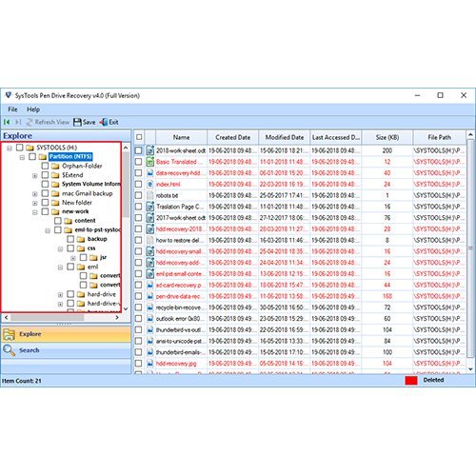Open the File menu
Image resolution: width=476 pixels, height=476 pixels.
point(12,109)
